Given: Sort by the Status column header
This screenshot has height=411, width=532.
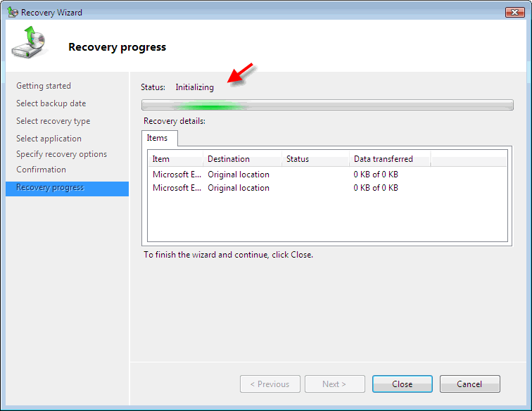Looking at the screenshot, I should coord(315,159).
